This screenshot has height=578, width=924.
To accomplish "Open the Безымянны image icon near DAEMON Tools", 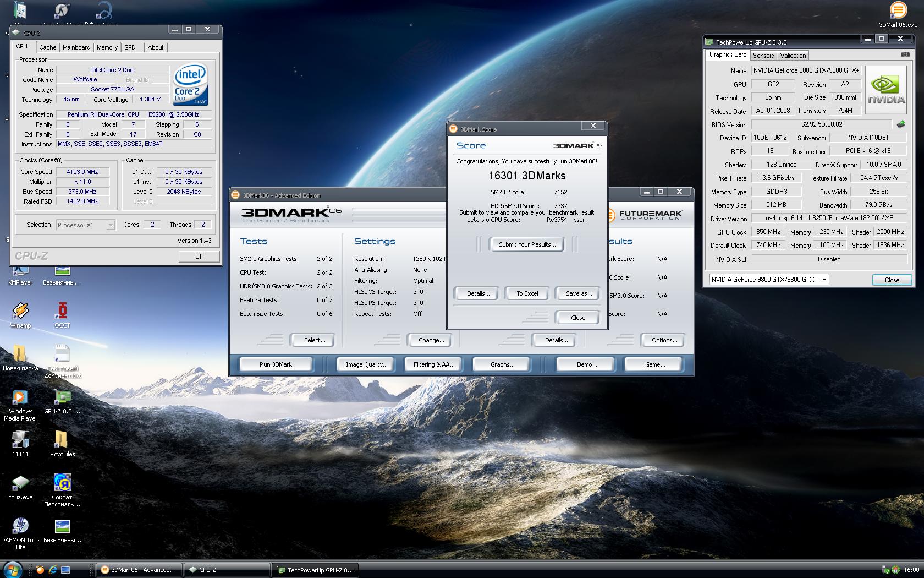I will 62,530.
